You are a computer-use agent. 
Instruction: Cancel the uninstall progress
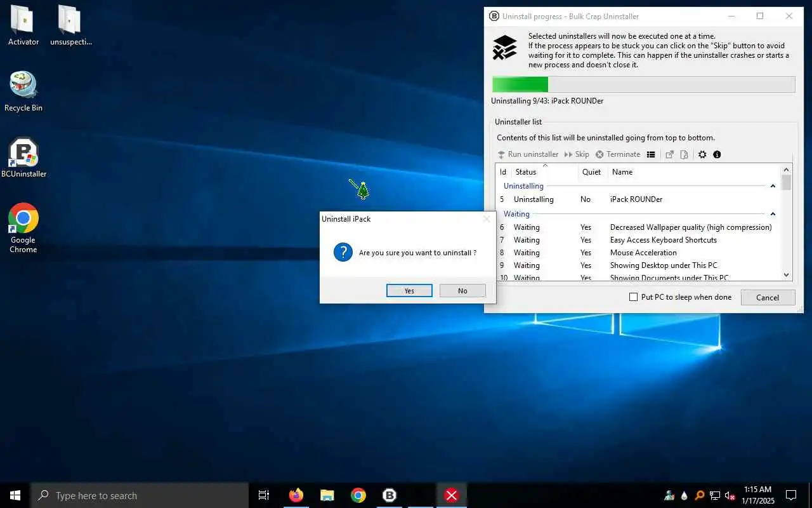click(768, 298)
